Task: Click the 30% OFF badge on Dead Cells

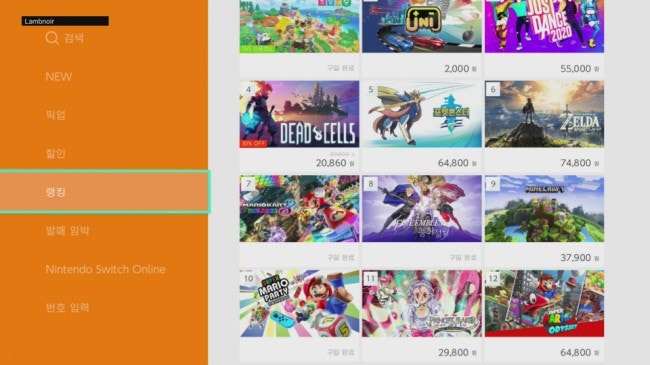Action: (253, 144)
